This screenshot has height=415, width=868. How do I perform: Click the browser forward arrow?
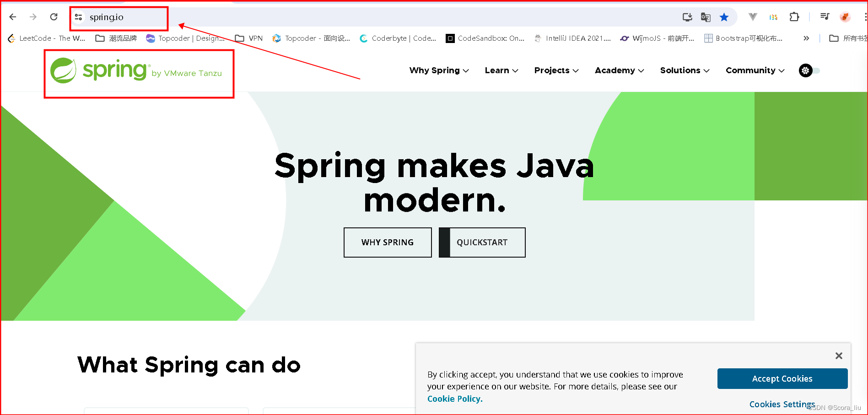[33, 17]
